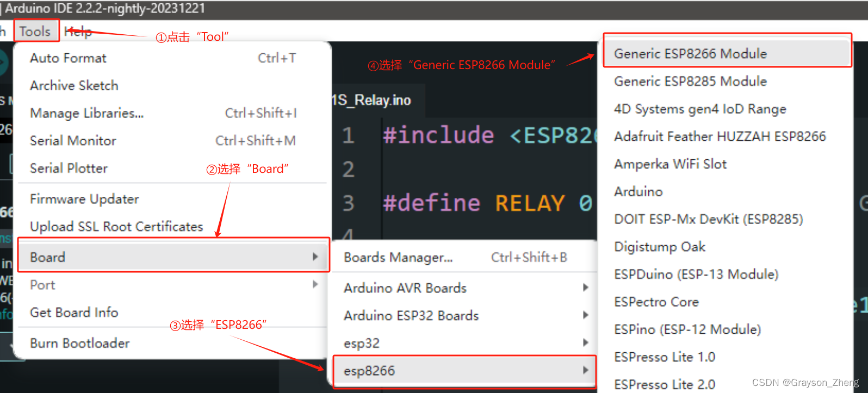Click line number 2 in the gutter

tap(349, 170)
